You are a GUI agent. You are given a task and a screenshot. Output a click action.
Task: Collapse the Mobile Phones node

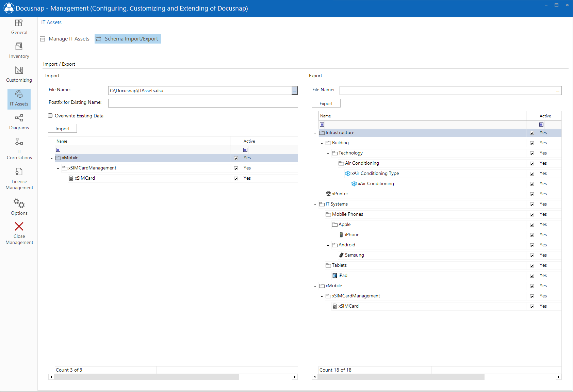pyautogui.click(x=322, y=214)
